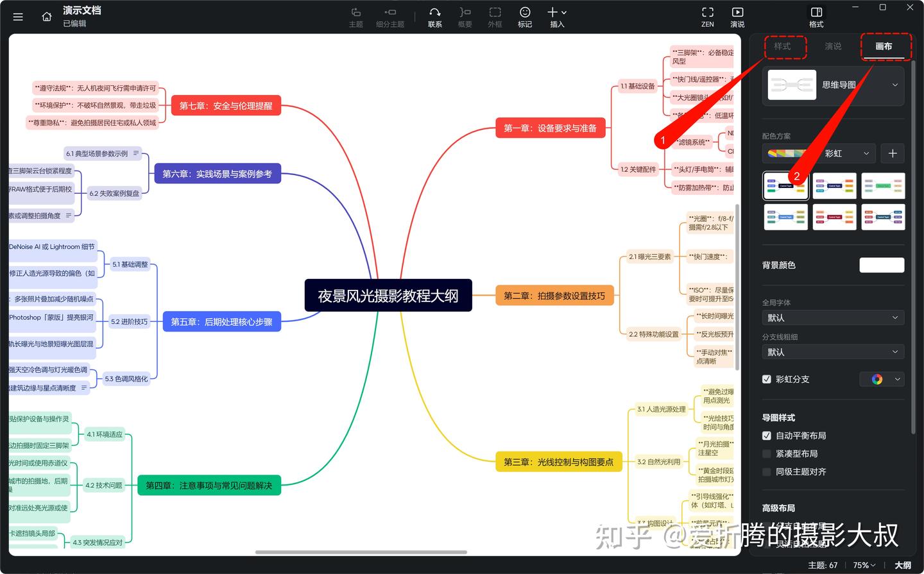
Task: Click the add color scheme plus button
Action: pos(893,153)
